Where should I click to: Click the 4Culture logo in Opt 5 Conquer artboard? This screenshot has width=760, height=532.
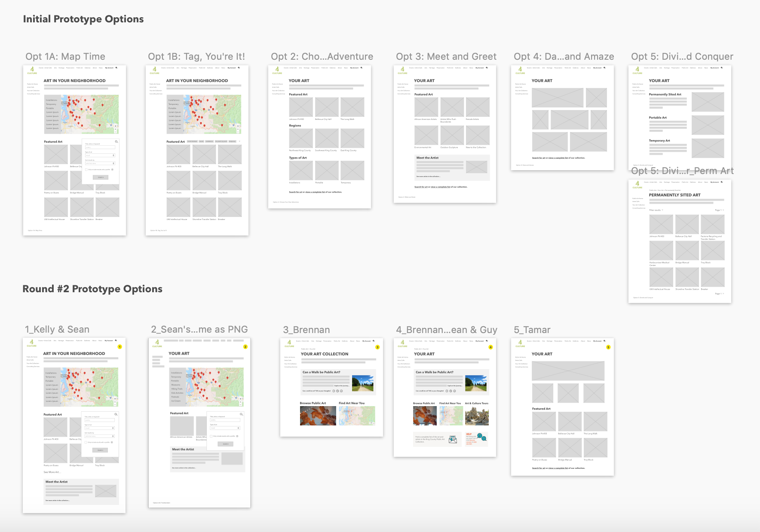click(x=637, y=70)
